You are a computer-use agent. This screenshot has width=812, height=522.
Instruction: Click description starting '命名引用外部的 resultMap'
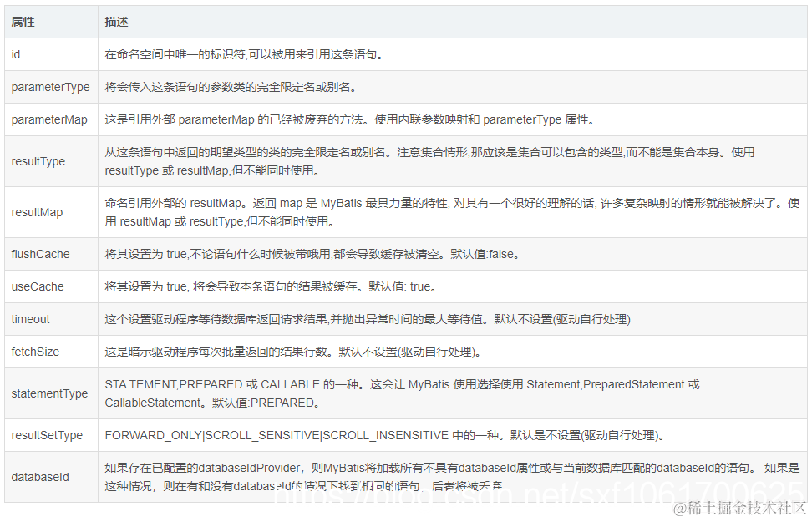click(x=452, y=212)
